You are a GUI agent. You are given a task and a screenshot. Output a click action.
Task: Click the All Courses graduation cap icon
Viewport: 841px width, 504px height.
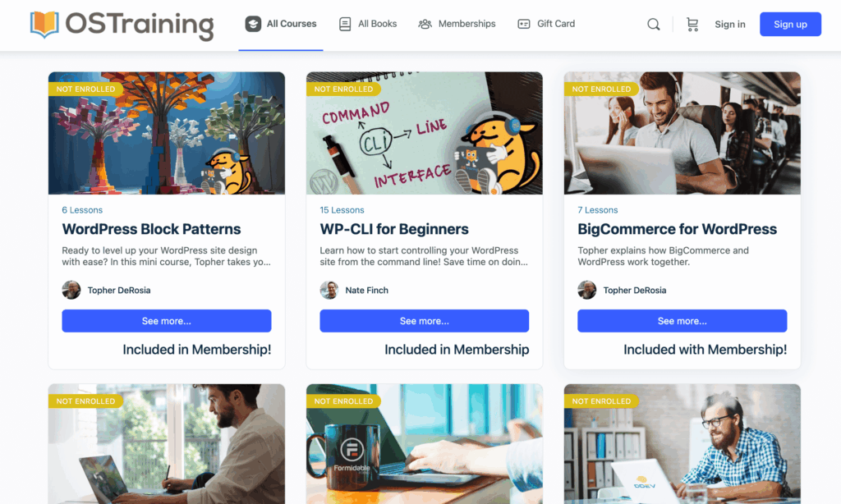(x=253, y=24)
